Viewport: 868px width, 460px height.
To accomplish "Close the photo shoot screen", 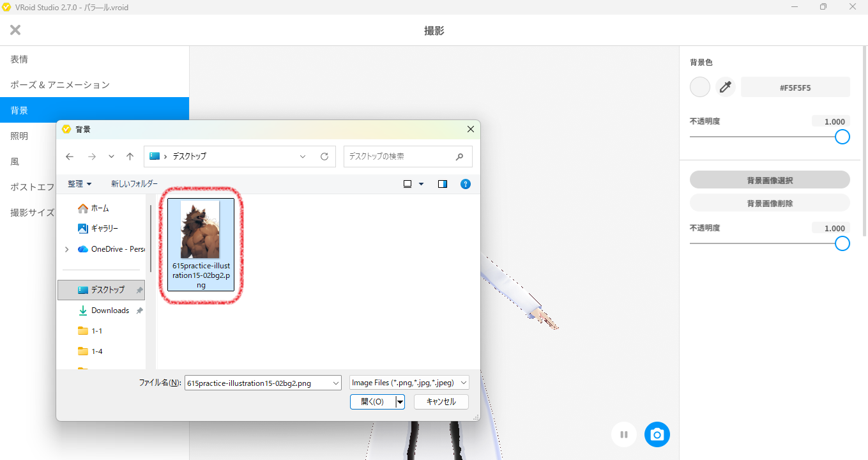I will pyautogui.click(x=15, y=30).
